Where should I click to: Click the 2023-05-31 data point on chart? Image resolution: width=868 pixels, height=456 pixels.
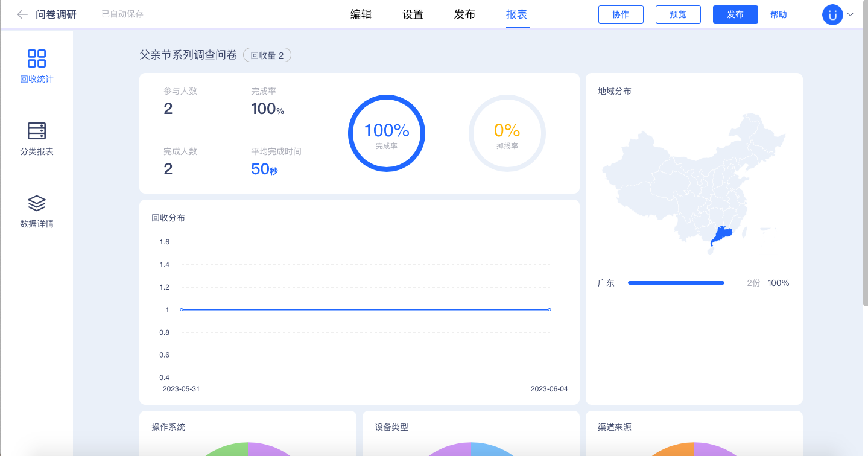pos(182,309)
